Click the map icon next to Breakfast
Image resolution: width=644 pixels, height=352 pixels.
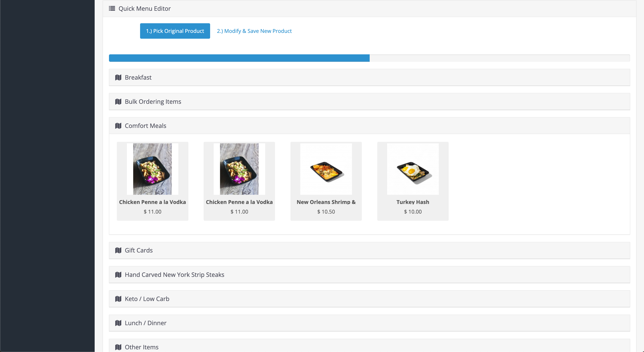point(118,77)
